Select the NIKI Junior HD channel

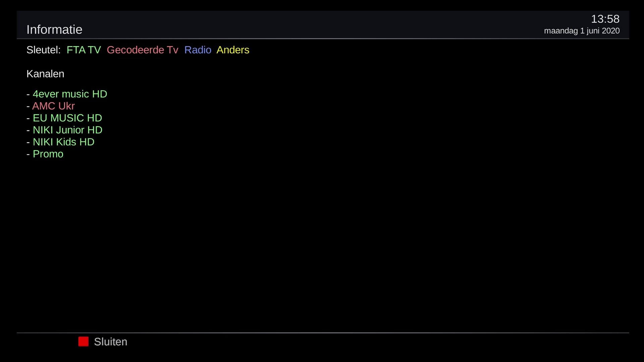click(x=67, y=130)
